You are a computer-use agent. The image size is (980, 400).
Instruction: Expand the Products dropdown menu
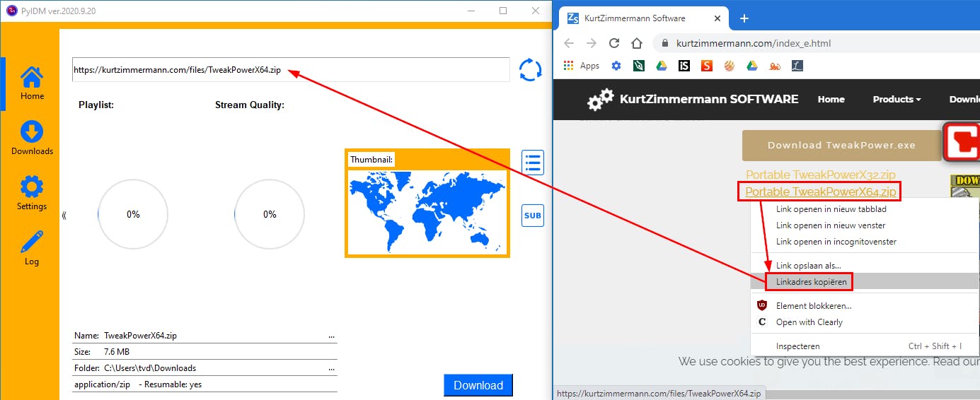(897, 99)
